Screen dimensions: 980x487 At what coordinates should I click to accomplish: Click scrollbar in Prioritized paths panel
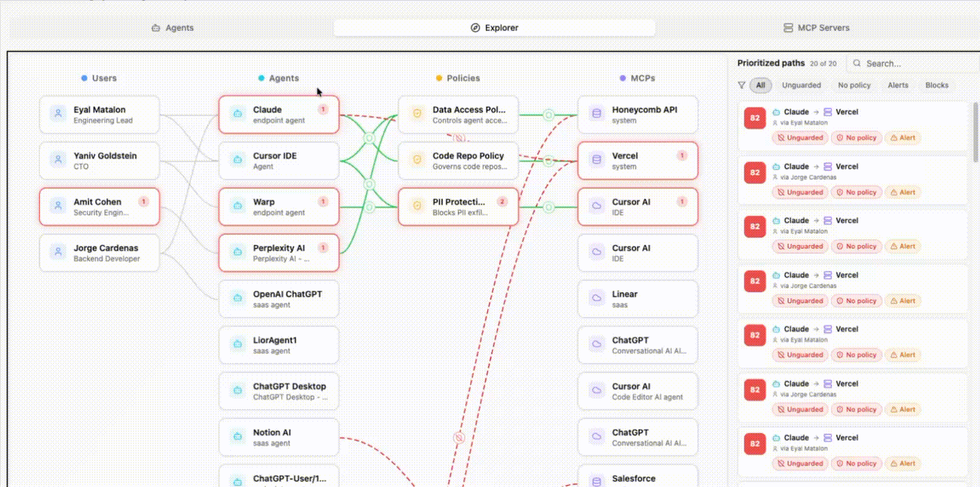click(x=975, y=132)
